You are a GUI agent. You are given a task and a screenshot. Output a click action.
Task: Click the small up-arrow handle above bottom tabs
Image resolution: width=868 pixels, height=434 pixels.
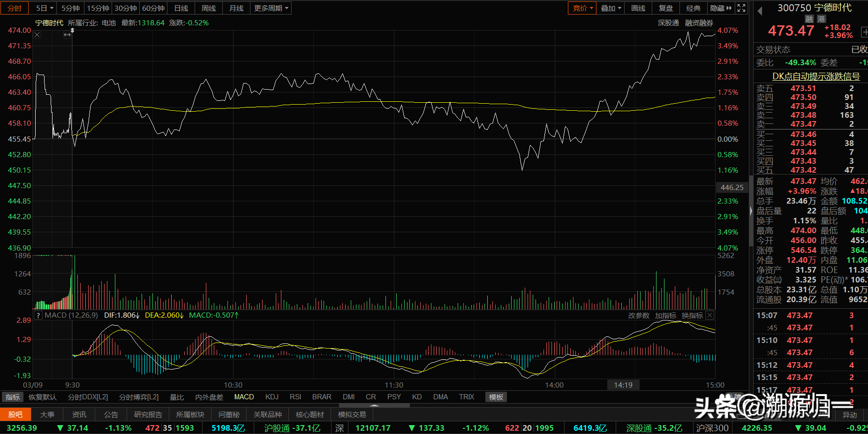click(374, 405)
